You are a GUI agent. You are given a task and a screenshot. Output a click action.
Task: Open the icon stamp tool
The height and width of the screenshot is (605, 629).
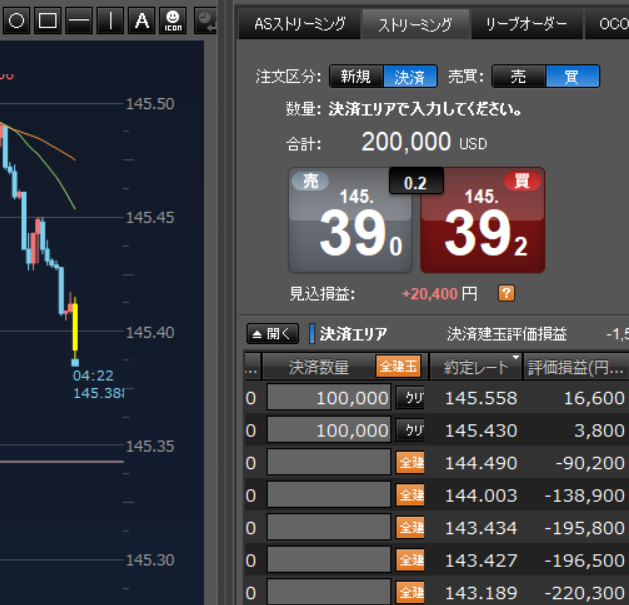coord(173,20)
